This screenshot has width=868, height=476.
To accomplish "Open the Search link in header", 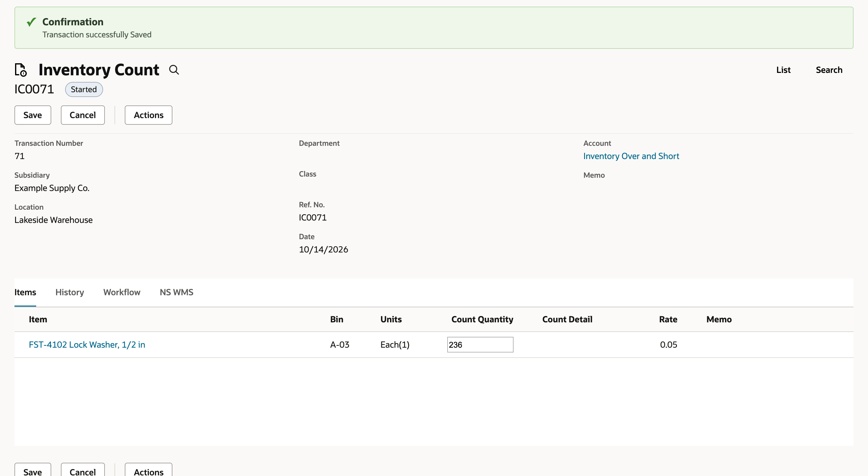I will 829,70.
